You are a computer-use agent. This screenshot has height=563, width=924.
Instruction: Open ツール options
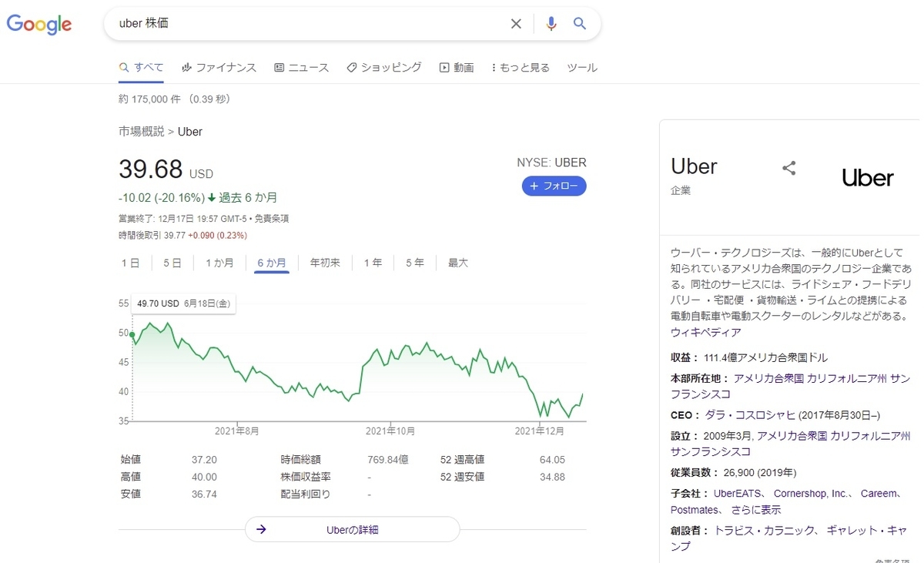click(582, 68)
